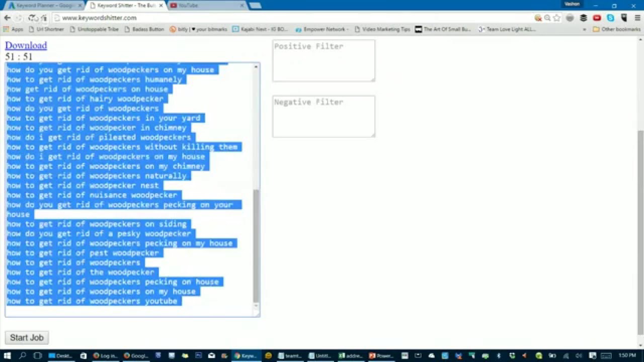Click keyword 'how do i get rid of pileated woodpeckers'
The width and height of the screenshot is (644, 362).
point(99,137)
